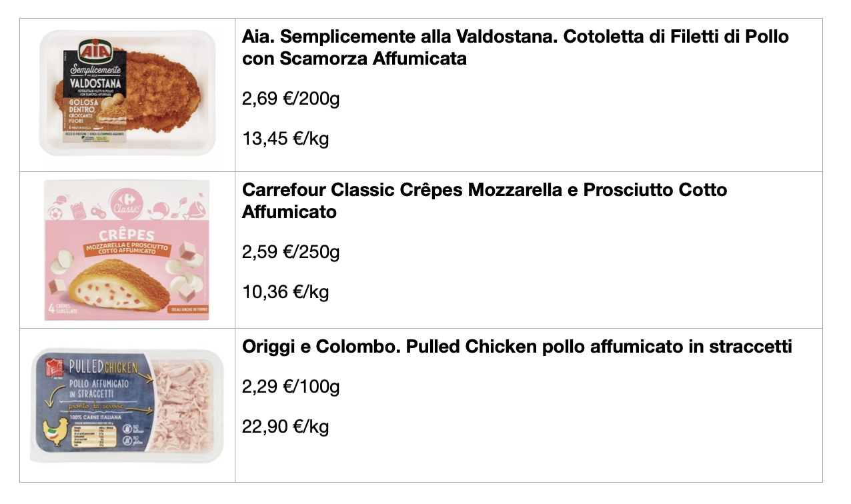Click the 2,59 €/250g price

point(291,253)
